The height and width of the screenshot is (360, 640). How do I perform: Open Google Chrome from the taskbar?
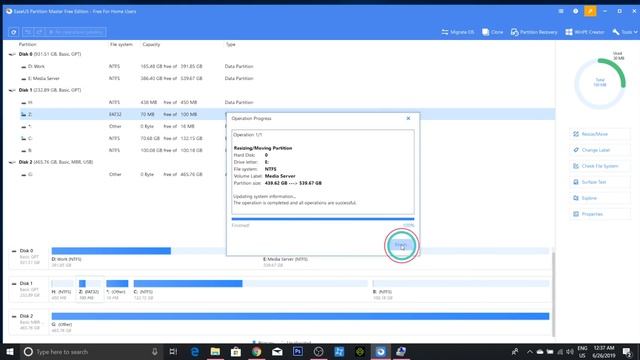pos(256,352)
